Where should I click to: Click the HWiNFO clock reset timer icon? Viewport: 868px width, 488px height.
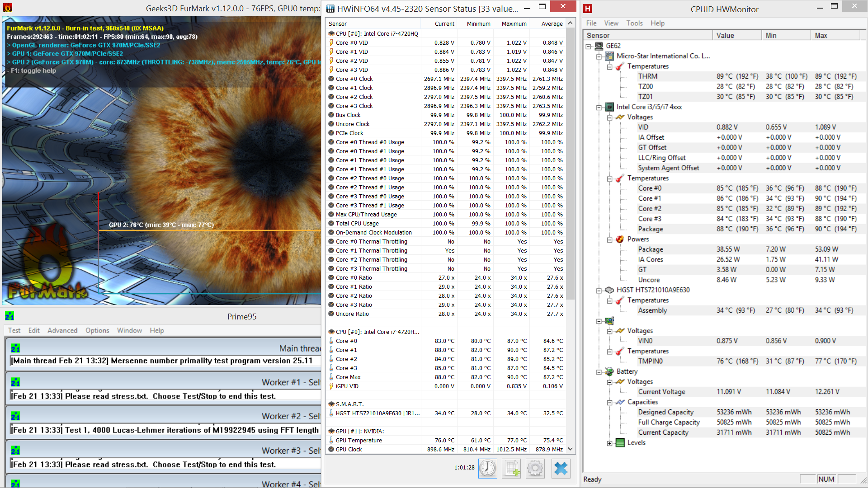(488, 468)
